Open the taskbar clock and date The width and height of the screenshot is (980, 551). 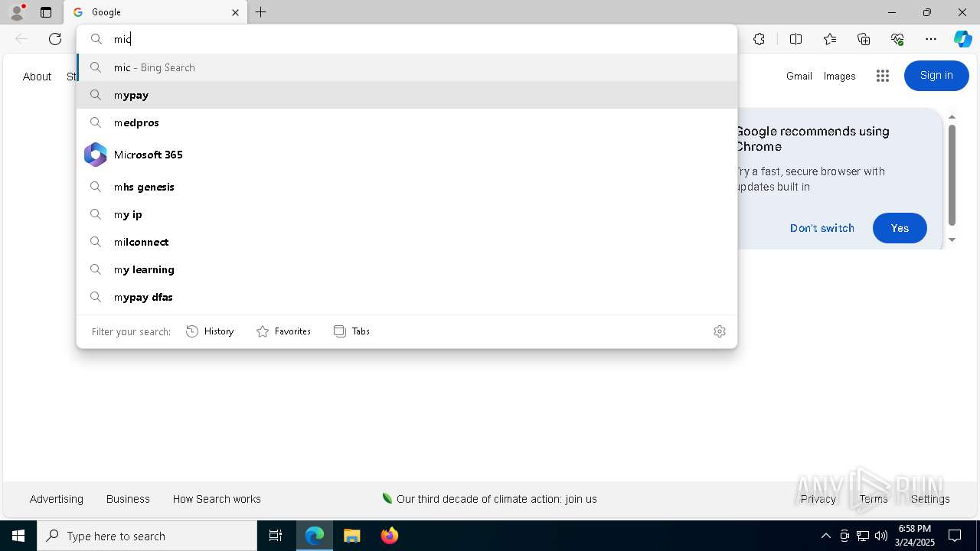[x=915, y=536]
